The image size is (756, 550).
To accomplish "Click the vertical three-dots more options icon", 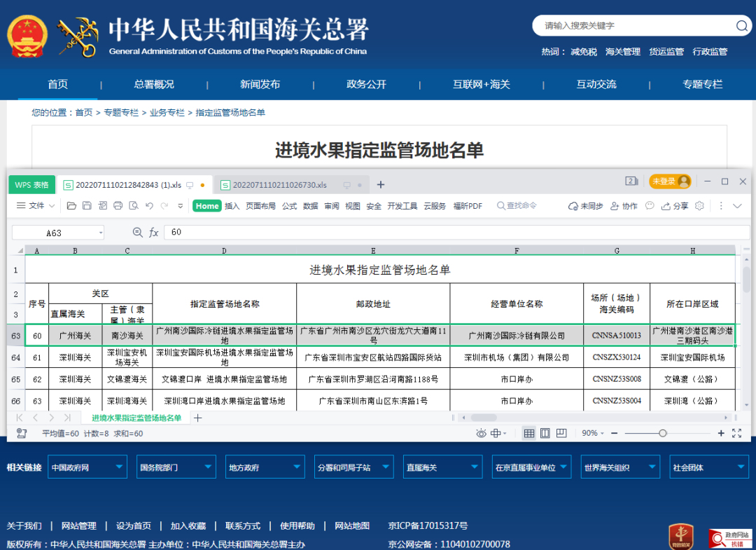I will tap(721, 206).
